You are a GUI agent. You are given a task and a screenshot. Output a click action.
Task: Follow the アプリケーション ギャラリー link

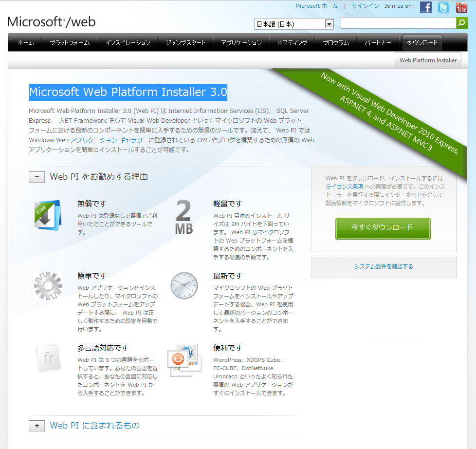click(x=110, y=140)
